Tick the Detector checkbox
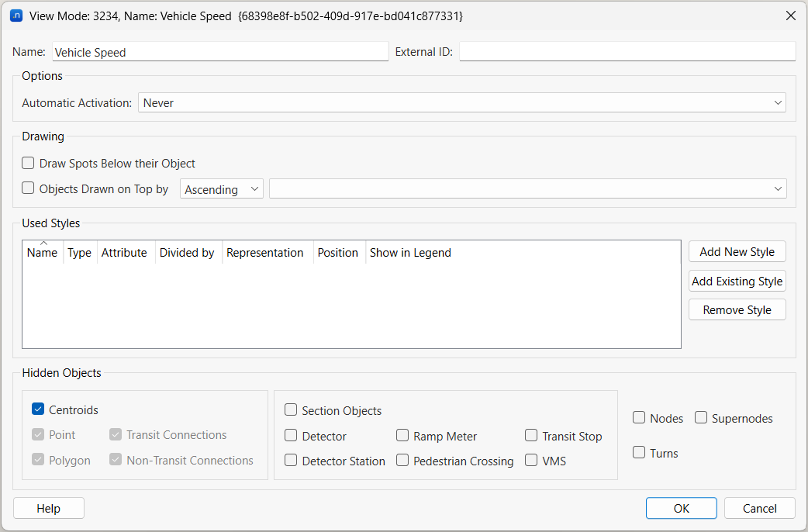Viewport: 808px width, 532px height. click(291, 436)
